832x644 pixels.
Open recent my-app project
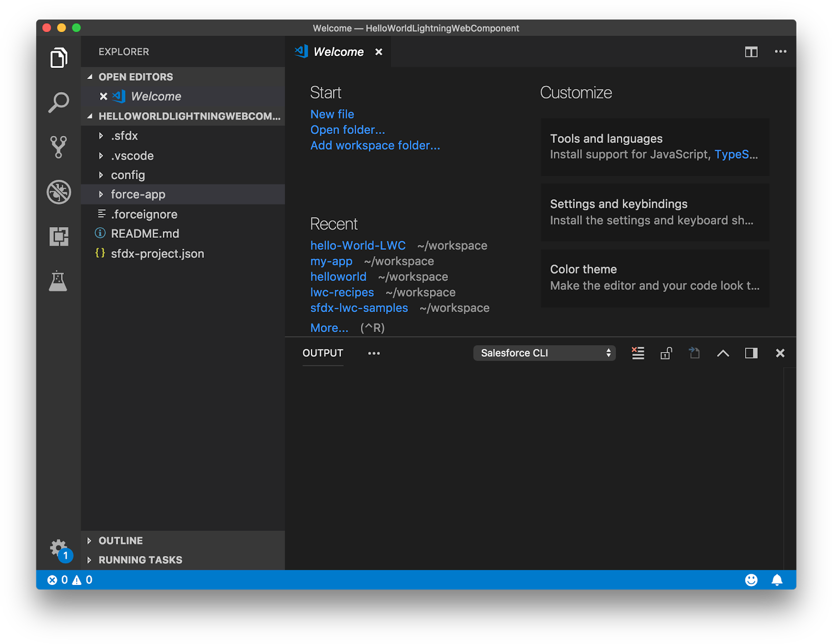coord(331,261)
